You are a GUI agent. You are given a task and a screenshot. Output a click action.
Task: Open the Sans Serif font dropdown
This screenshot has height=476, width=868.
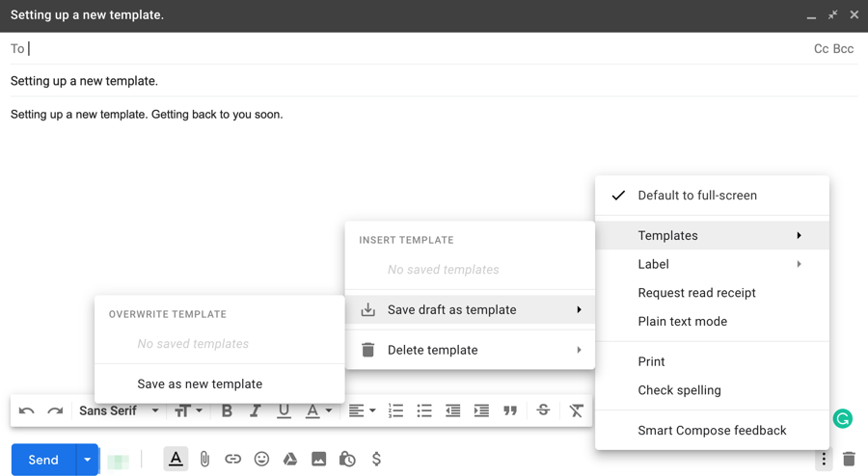tap(119, 410)
